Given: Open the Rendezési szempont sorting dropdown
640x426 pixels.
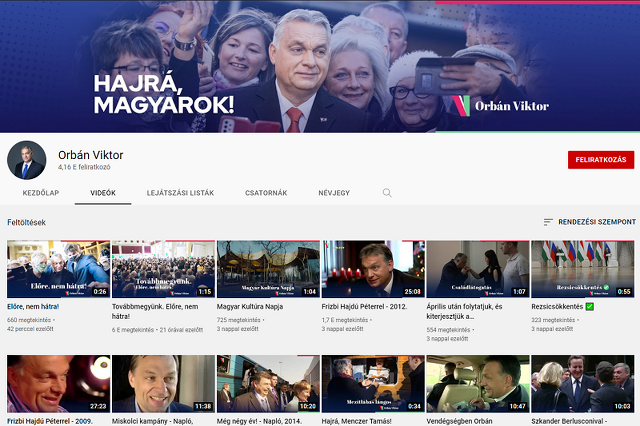Looking at the screenshot, I should (590, 222).
